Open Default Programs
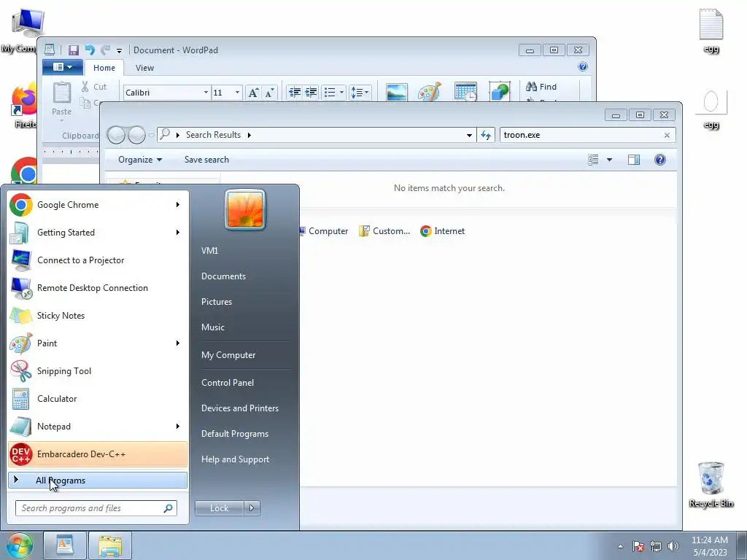This screenshot has height=560, width=747. (x=235, y=434)
